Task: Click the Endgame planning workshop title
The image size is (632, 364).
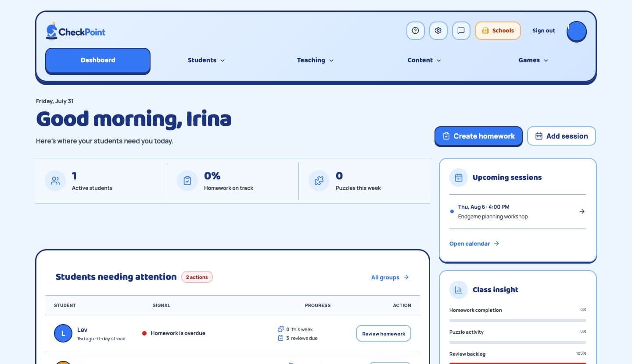Action: [x=493, y=217]
